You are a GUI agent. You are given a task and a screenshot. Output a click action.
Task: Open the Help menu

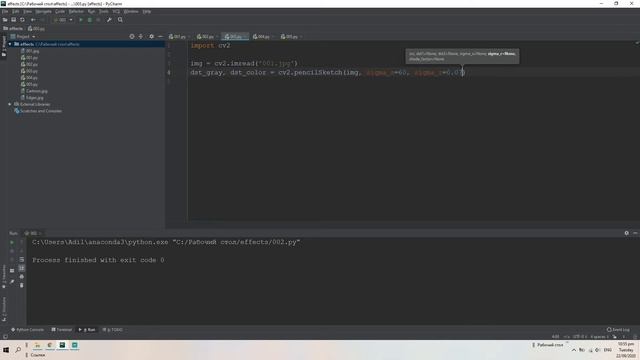coord(147,11)
